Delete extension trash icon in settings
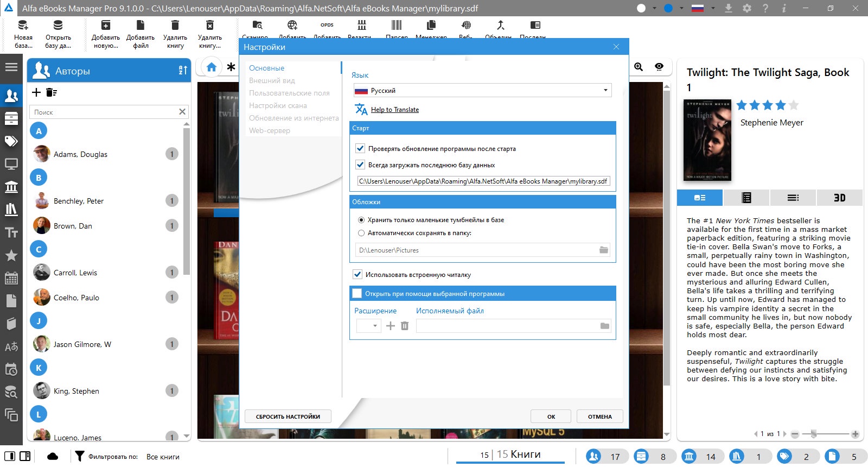This screenshot has height=467, width=868. pyautogui.click(x=405, y=326)
